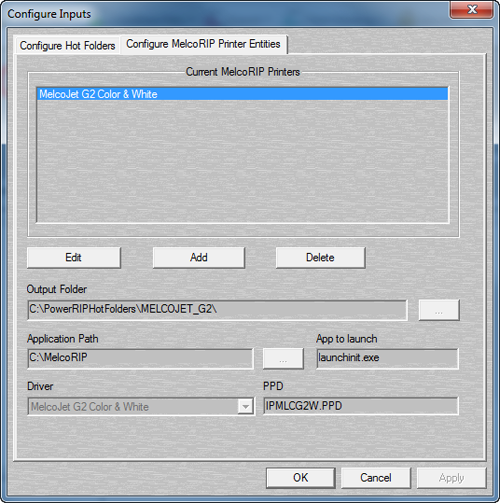The image size is (500, 503).
Task: Select MelcoJet G2 Color & White printer entry
Action: (x=243, y=94)
